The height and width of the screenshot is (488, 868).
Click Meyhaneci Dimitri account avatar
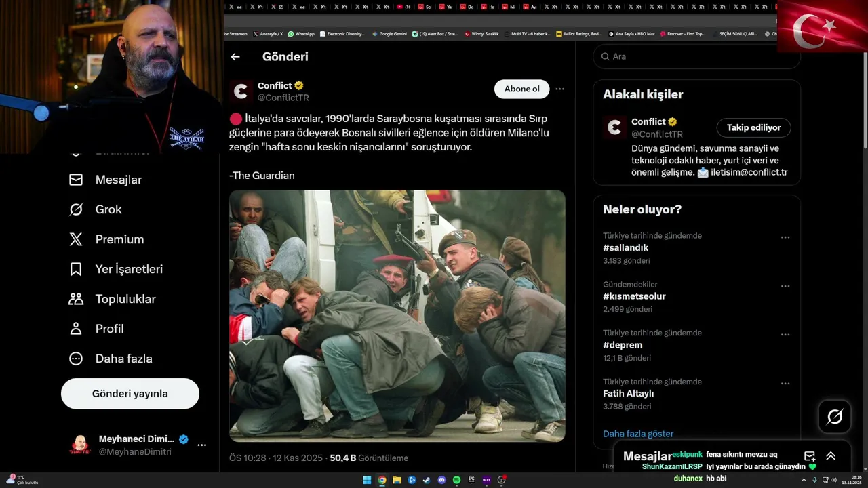(x=80, y=445)
